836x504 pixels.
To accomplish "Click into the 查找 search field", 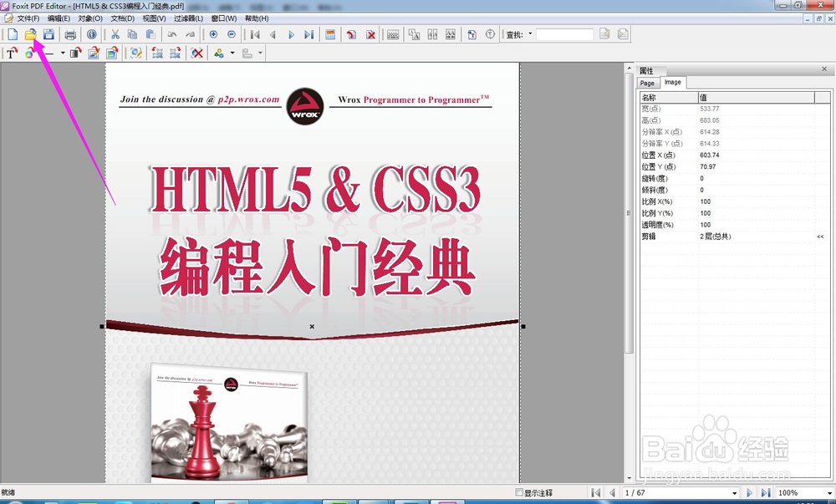I will tap(564, 34).
